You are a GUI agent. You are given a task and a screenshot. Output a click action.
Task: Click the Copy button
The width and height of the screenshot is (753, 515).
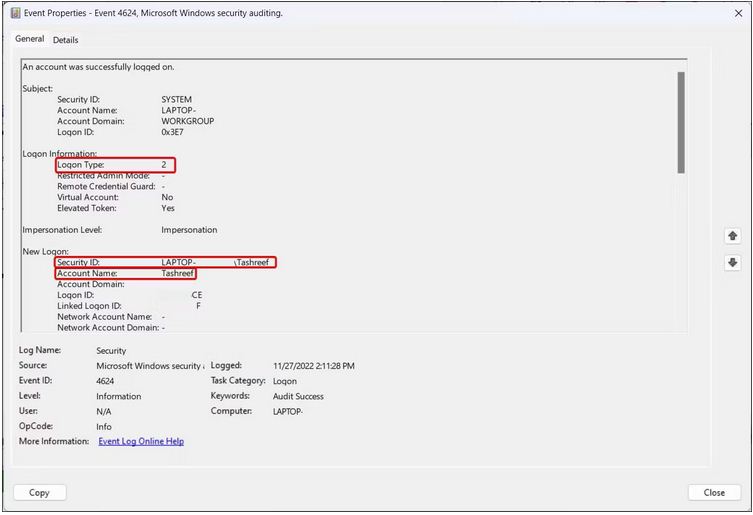[39, 492]
